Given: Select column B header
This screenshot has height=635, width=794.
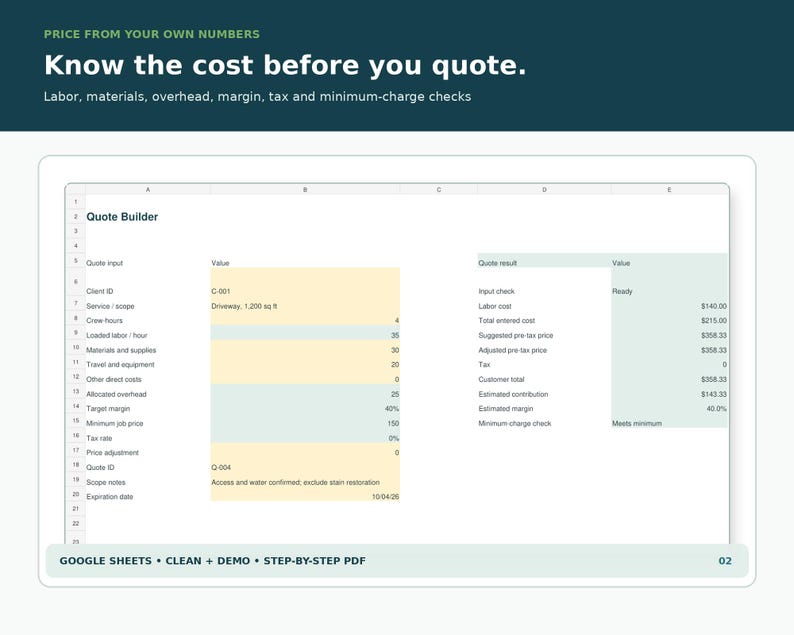Looking at the screenshot, I should [x=305, y=189].
